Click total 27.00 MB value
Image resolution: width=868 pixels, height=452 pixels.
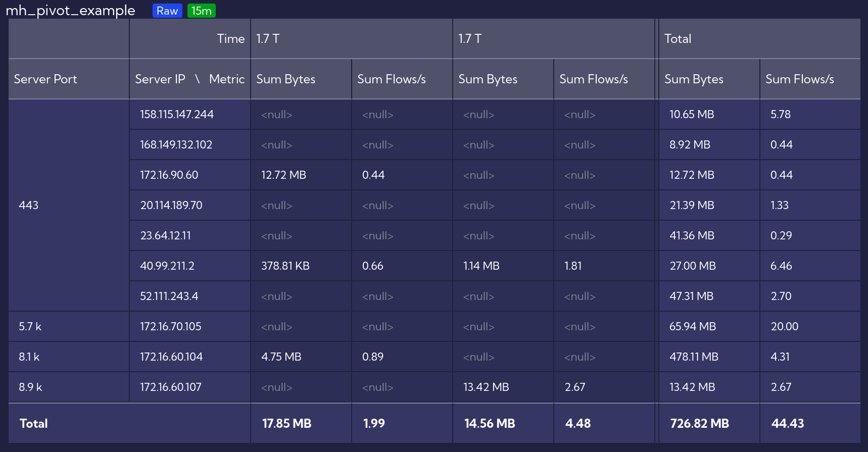[693, 266]
